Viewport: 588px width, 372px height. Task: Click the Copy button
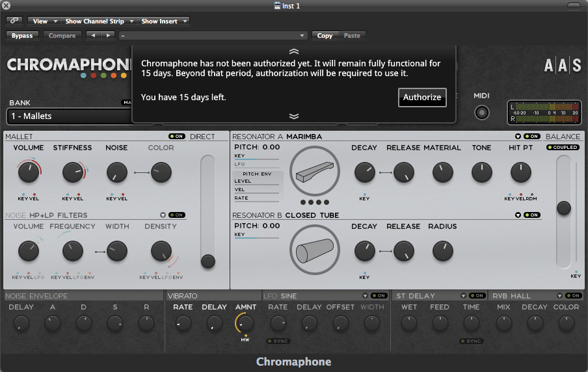pyautogui.click(x=325, y=35)
